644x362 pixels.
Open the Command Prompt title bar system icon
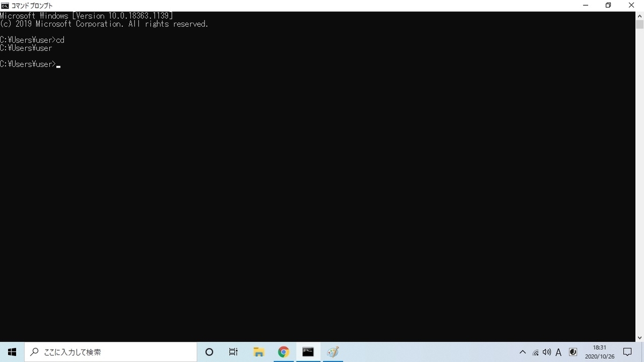click(5, 5)
